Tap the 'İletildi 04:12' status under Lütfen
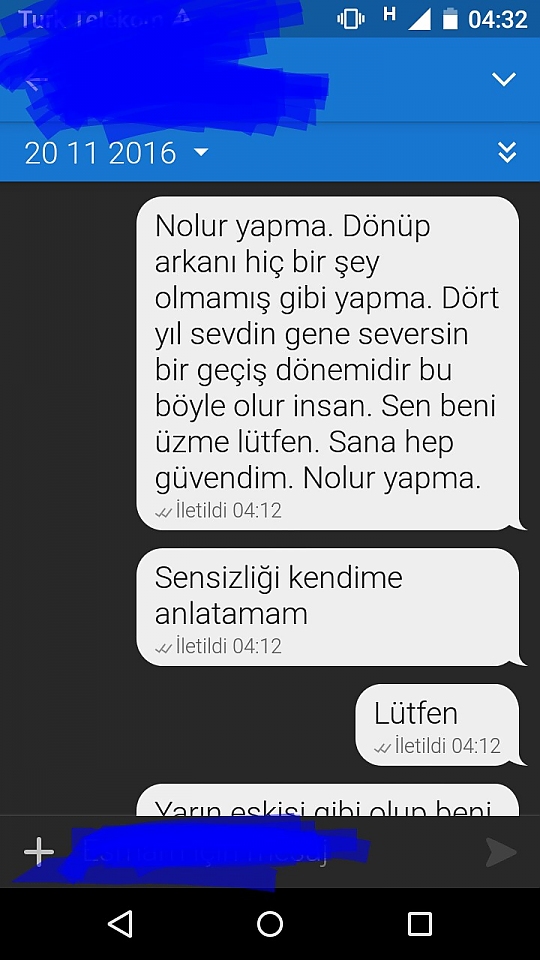 pos(438,746)
